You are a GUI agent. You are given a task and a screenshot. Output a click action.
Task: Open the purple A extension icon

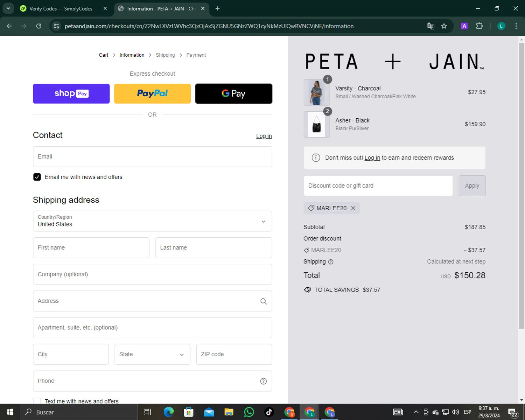point(464,26)
